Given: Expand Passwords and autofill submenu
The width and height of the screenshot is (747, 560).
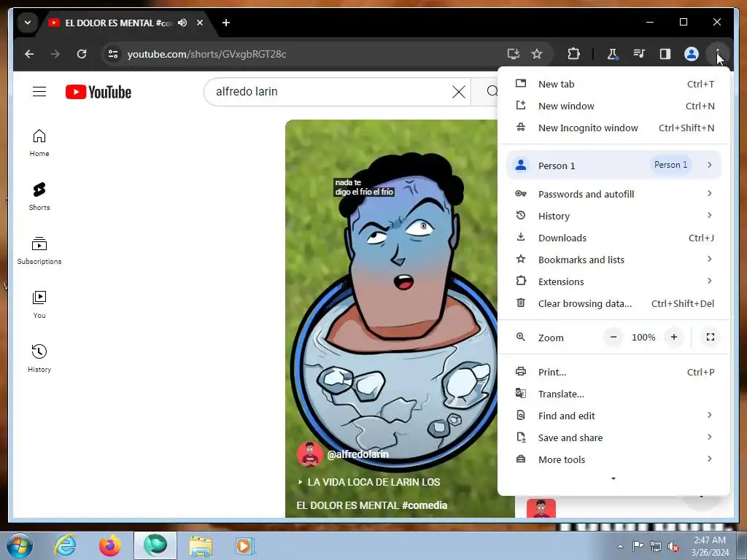Looking at the screenshot, I should pyautogui.click(x=614, y=194).
